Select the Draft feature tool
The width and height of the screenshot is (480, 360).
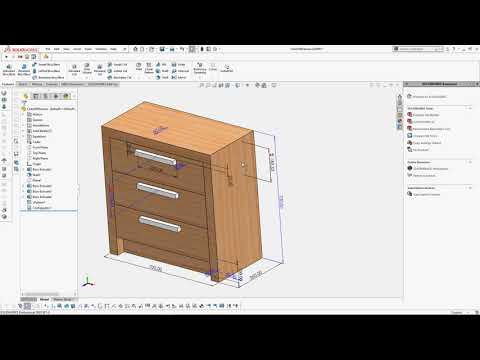pos(162,71)
